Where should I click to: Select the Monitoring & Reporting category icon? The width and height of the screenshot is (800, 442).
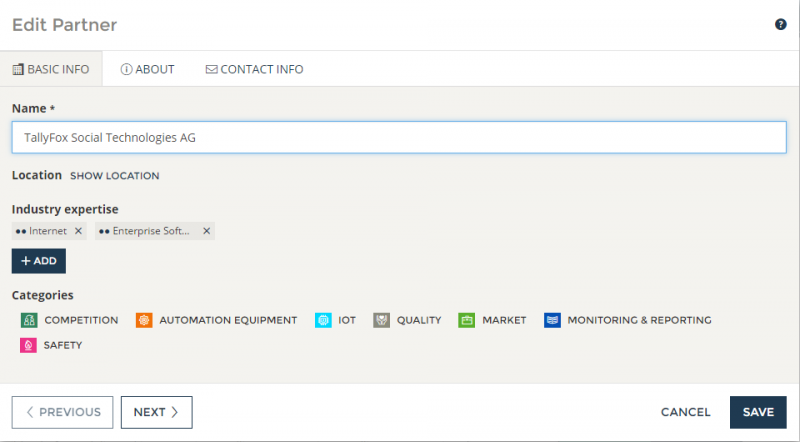(x=552, y=320)
